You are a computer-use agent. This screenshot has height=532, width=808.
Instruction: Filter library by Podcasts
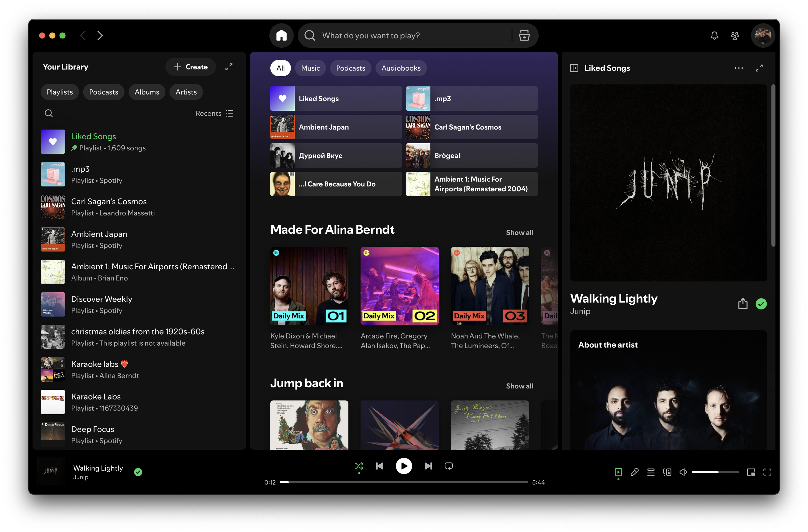[x=103, y=92]
